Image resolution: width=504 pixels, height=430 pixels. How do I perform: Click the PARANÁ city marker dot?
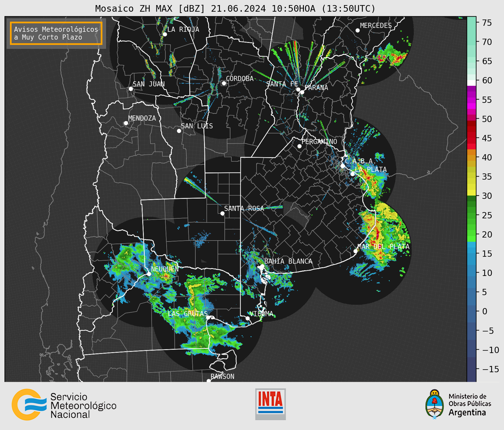(x=302, y=92)
